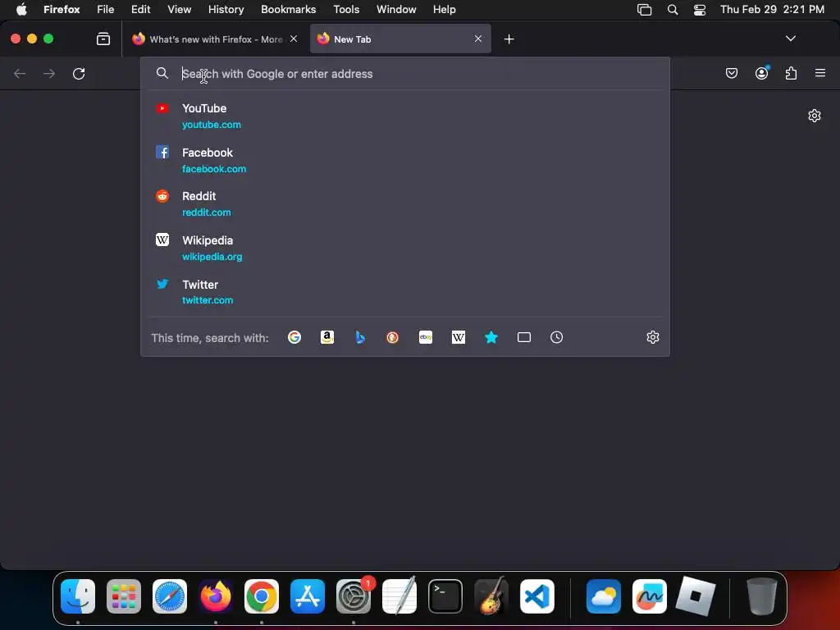This screenshot has height=630, width=840.
Task: Open the Firefox application menu
Action: point(62,9)
